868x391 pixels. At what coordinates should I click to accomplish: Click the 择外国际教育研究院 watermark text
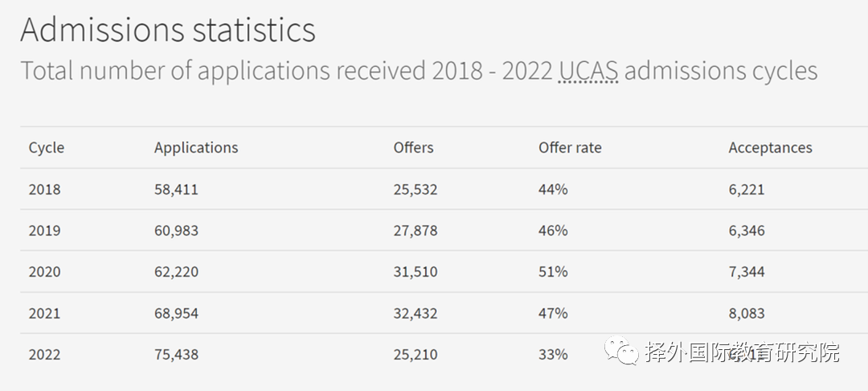coord(742,352)
